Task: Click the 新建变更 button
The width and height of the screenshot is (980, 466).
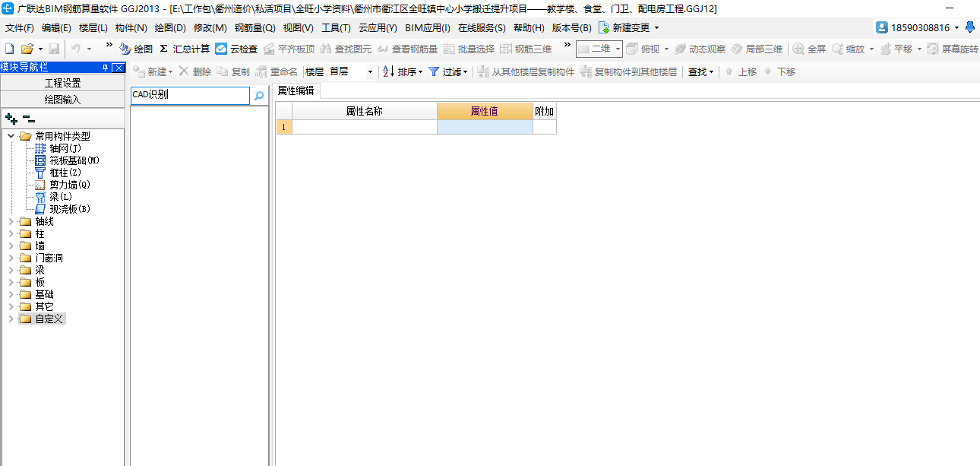Action: (x=628, y=27)
